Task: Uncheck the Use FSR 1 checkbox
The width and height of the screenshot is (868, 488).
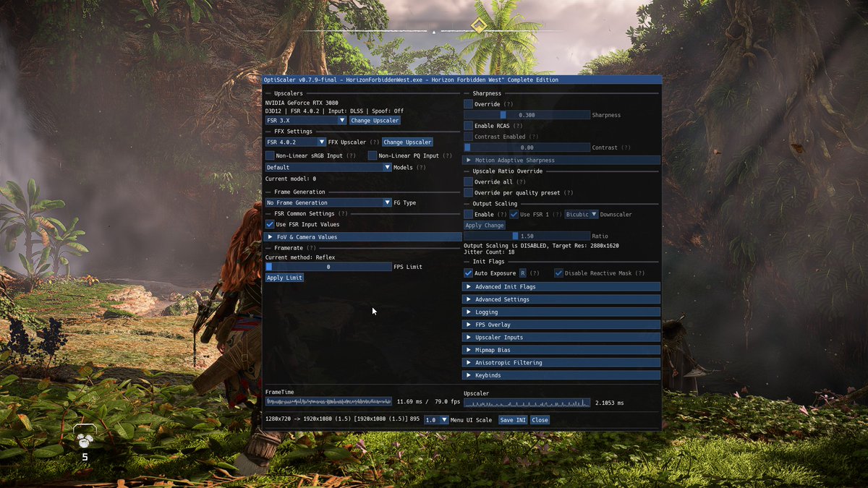Action: (514, 214)
